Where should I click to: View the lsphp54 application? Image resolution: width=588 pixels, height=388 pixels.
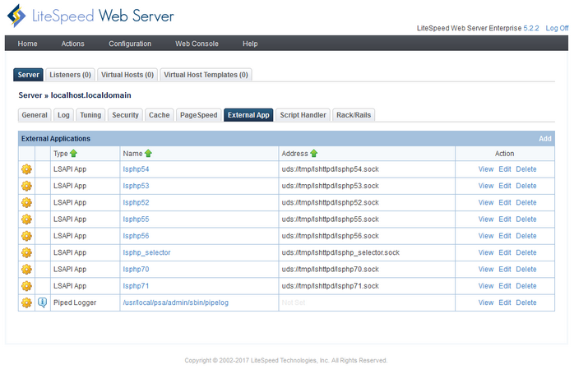(x=486, y=169)
